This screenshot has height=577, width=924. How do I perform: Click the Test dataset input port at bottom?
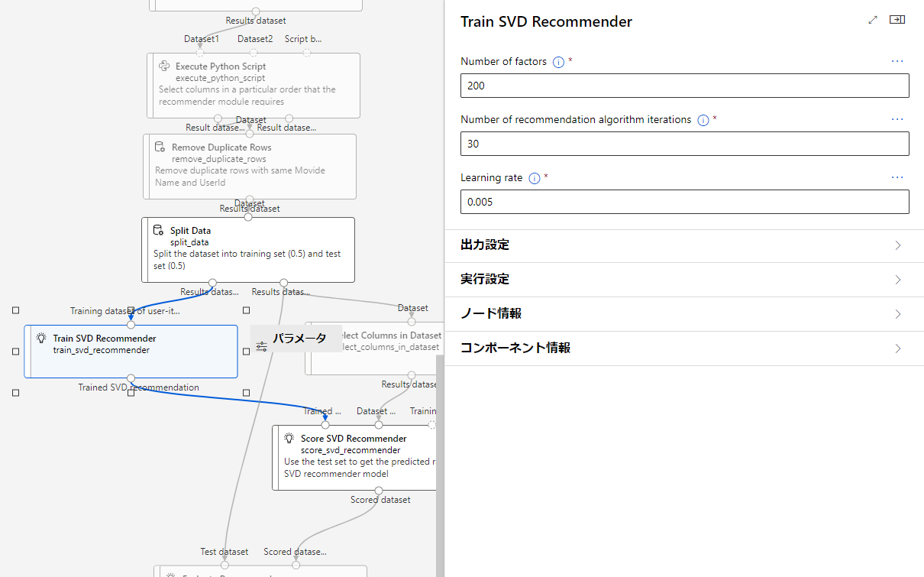pos(225,565)
